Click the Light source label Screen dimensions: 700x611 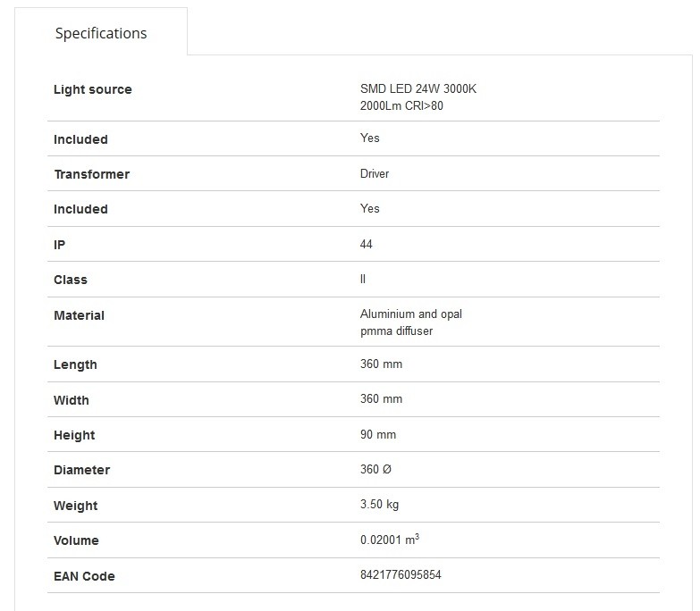(93, 89)
